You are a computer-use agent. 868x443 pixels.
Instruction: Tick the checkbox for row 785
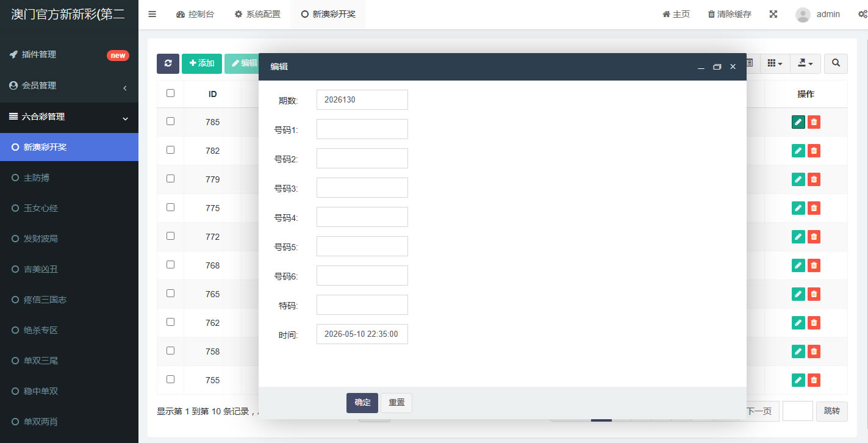[170, 121]
